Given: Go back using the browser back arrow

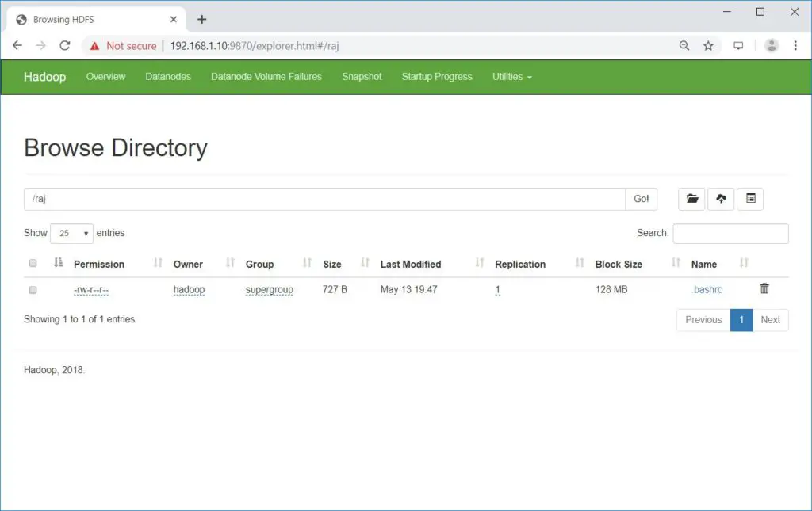Looking at the screenshot, I should (x=17, y=45).
